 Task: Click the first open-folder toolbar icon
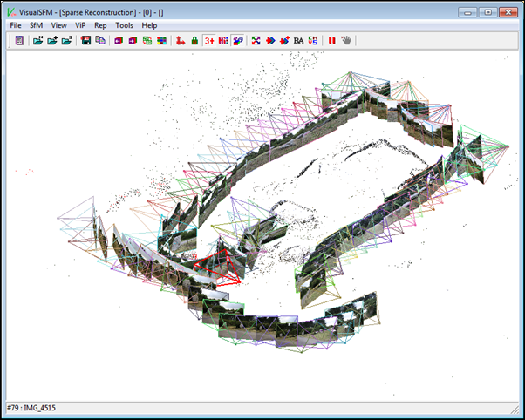[x=38, y=41]
